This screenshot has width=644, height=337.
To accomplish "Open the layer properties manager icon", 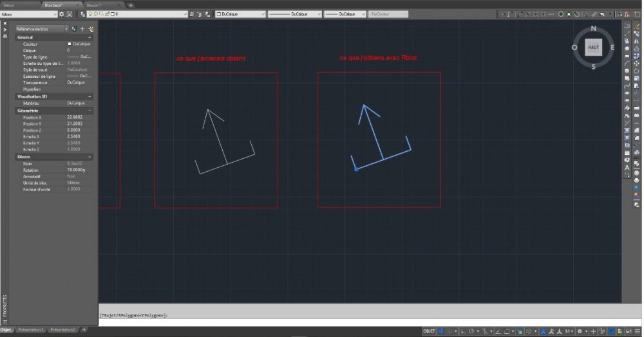I will 82,14.
